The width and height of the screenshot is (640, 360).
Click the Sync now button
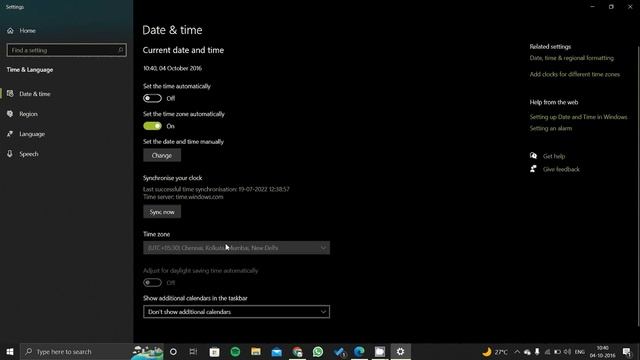(162, 212)
